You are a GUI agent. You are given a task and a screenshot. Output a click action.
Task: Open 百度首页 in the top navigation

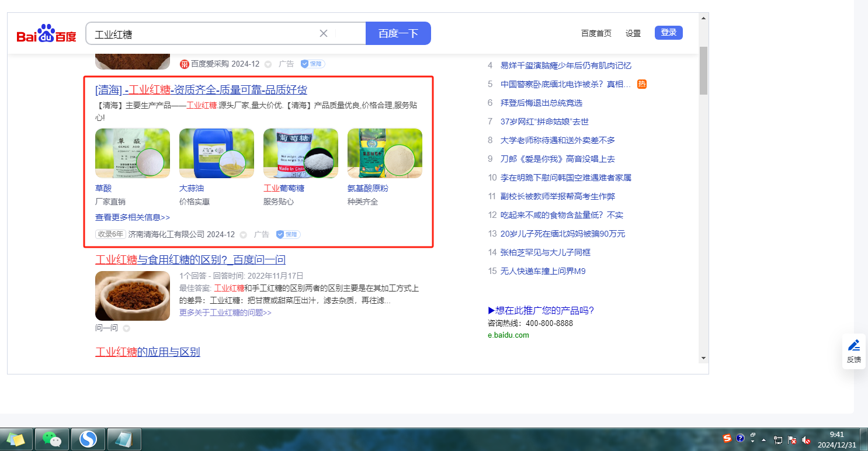[596, 33]
